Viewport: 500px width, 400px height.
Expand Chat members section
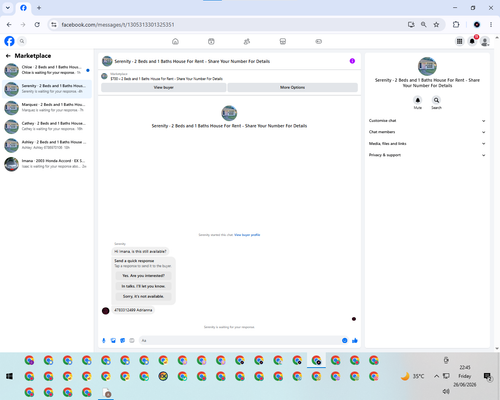click(427, 132)
